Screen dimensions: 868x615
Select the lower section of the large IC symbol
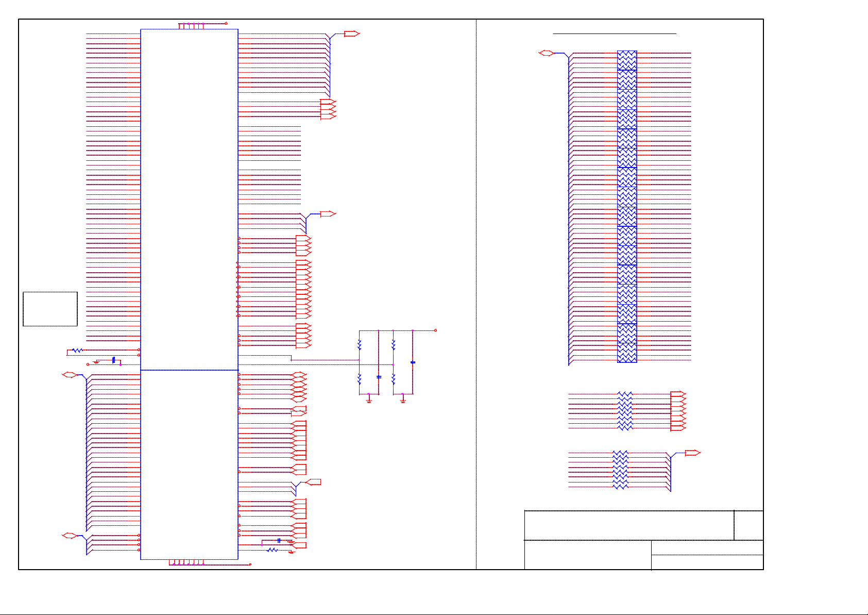click(x=189, y=464)
